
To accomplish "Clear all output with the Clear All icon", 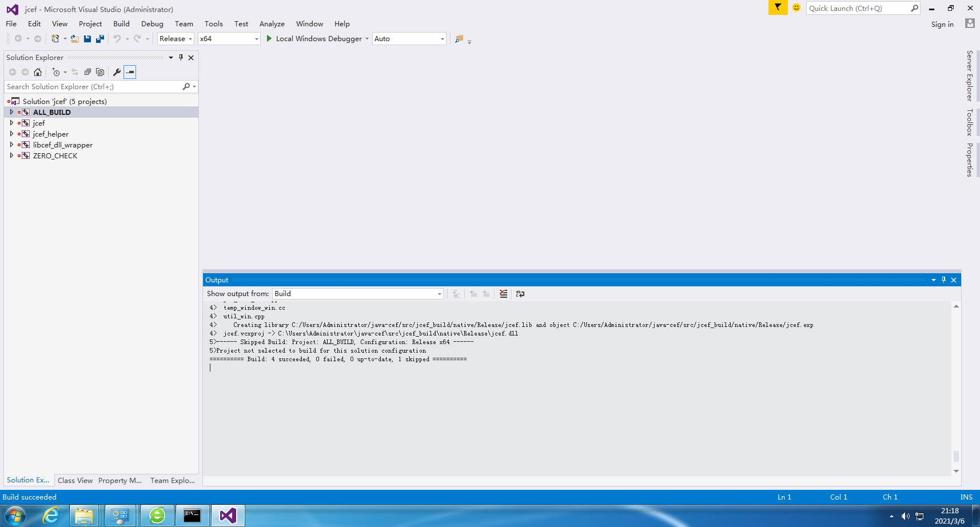I will coord(503,294).
